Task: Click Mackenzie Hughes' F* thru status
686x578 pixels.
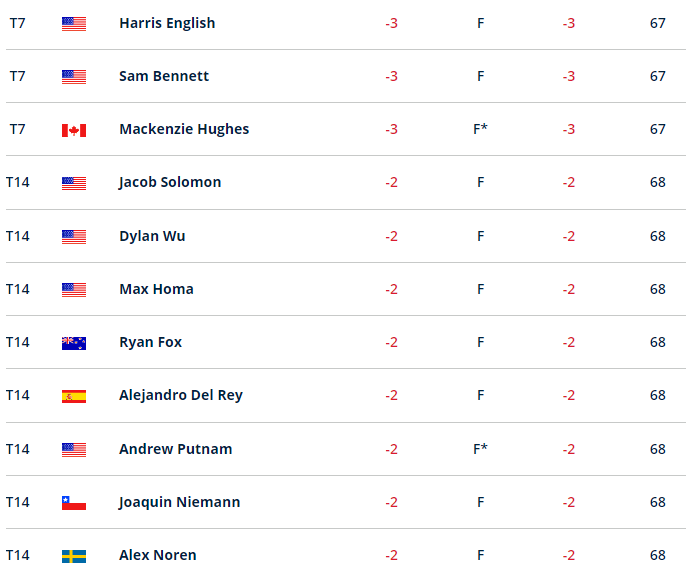Action: point(480,129)
